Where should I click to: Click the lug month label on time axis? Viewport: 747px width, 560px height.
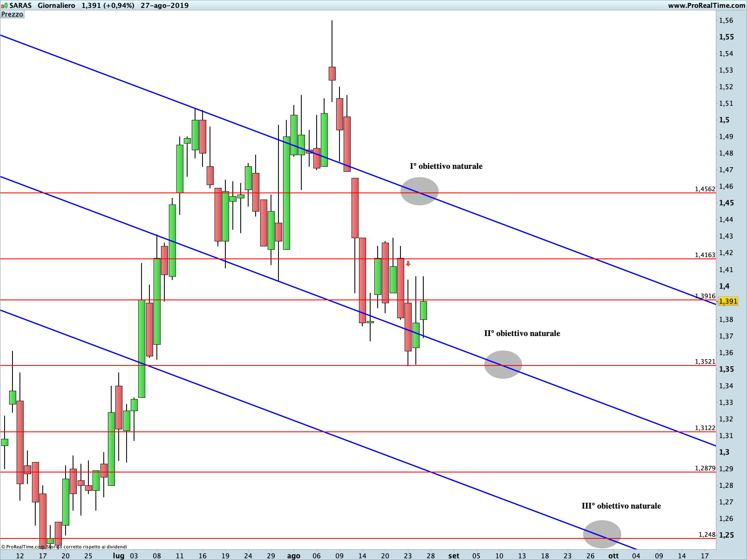[x=119, y=556]
